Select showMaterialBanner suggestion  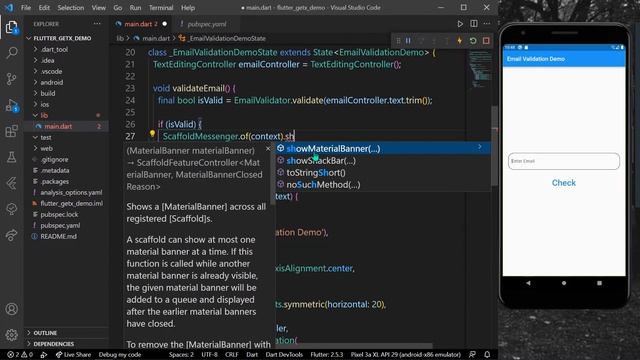[383, 149]
